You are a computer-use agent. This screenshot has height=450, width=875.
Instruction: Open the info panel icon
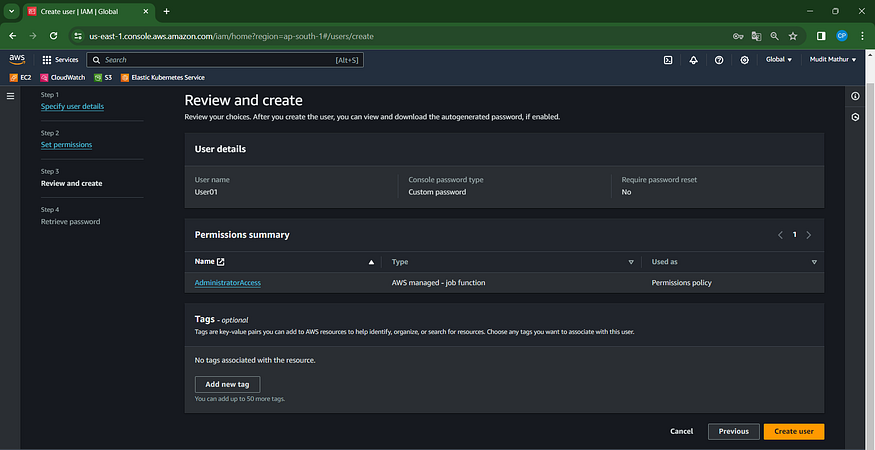coord(855,96)
